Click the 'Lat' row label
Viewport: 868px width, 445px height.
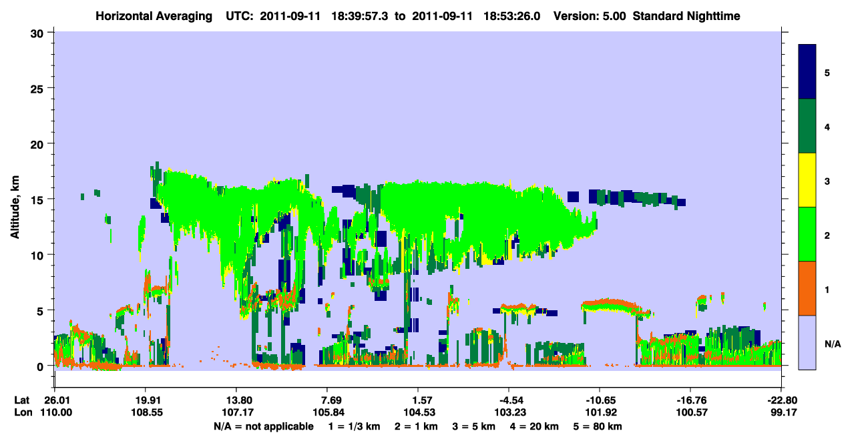[x=22, y=400]
